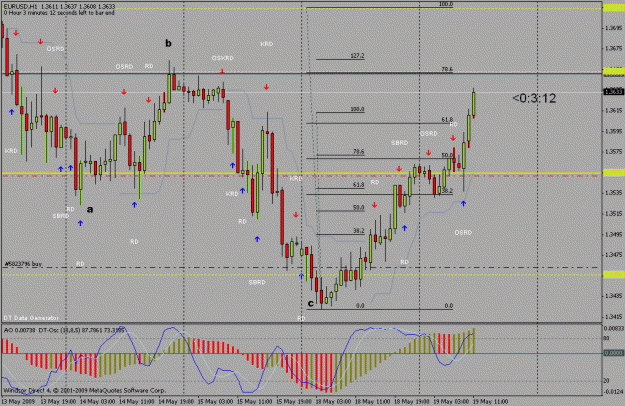Click the #5823796 buy order label
The image size is (625, 406).
[x=23, y=264]
